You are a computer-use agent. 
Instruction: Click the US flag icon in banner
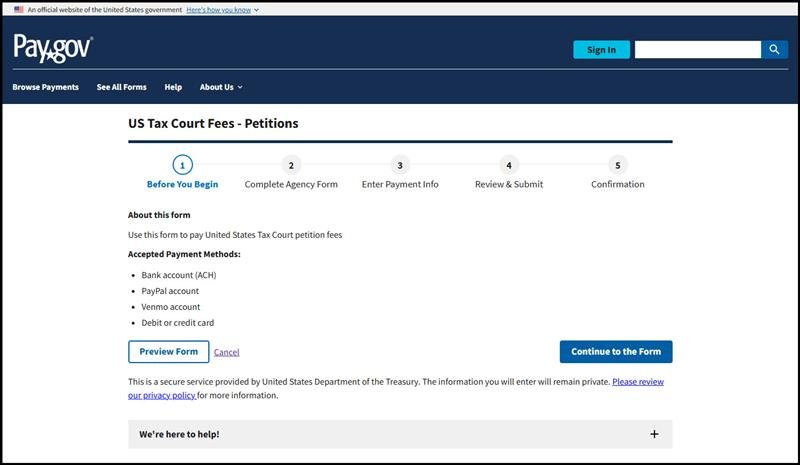point(18,9)
